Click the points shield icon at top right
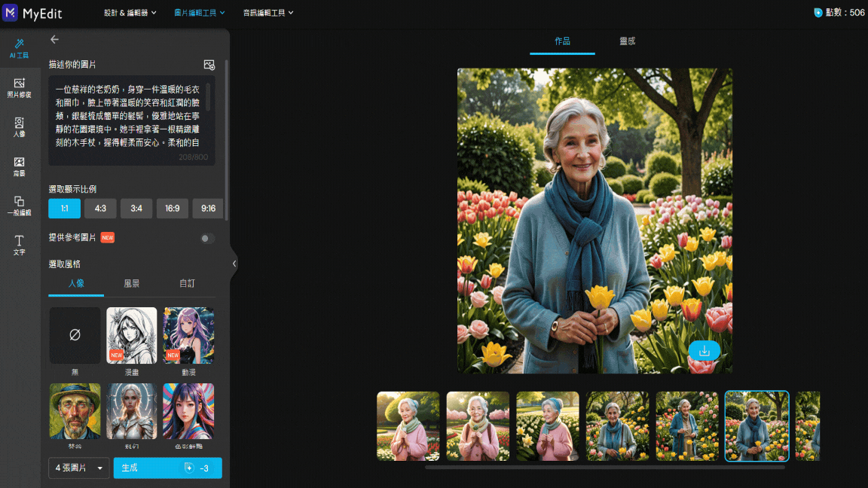Viewport: 868px width, 488px height. 818,13
